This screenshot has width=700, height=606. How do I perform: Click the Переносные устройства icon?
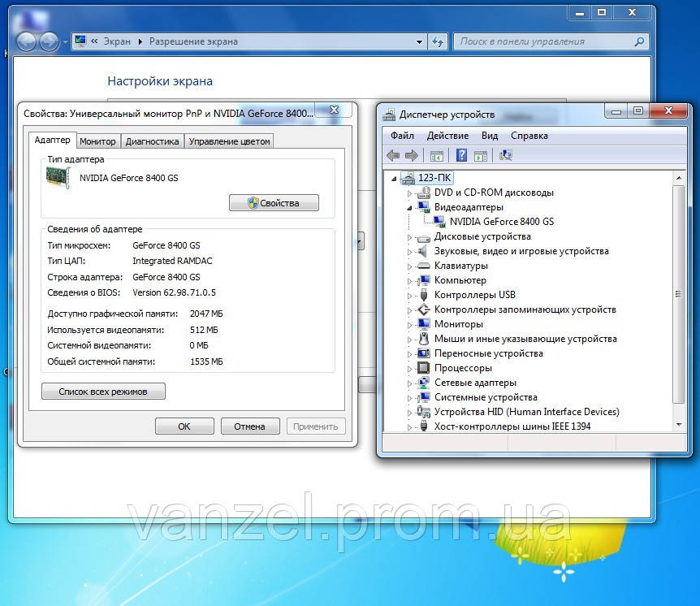pyautogui.click(x=423, y=353)
